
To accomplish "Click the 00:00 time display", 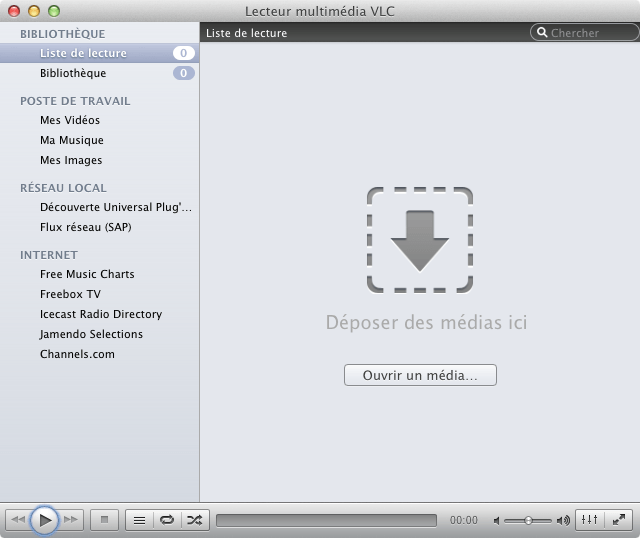I will click(x=464, y=520).
